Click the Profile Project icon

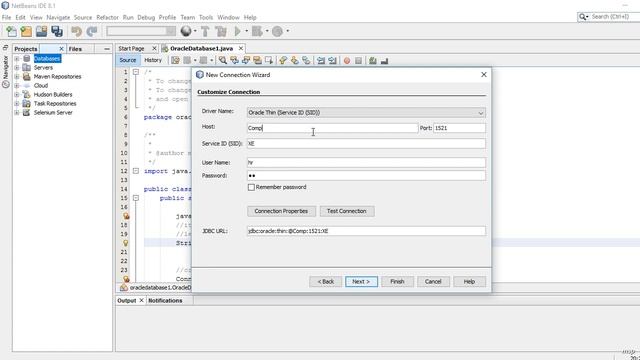[277, 31]
